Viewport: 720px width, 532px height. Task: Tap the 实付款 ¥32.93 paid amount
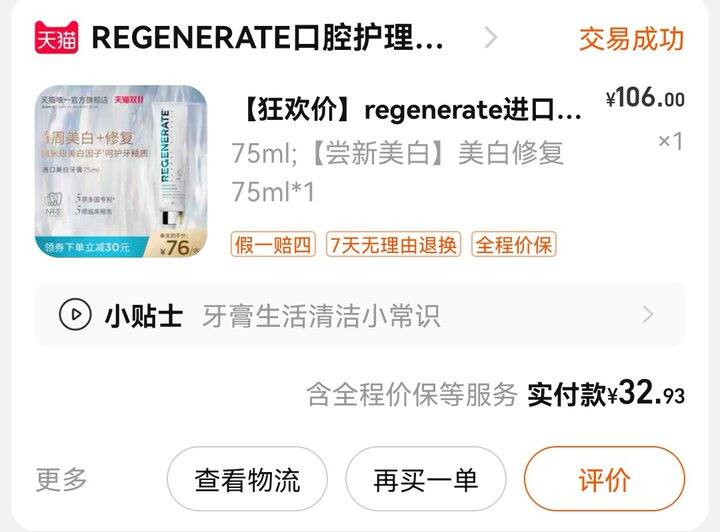[606, 394]
